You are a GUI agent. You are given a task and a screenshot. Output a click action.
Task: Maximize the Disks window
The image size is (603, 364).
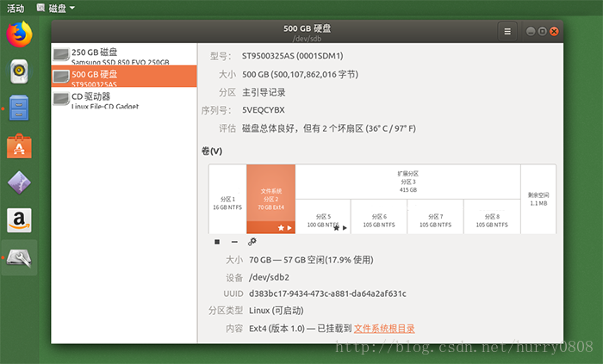click(542, 32)
